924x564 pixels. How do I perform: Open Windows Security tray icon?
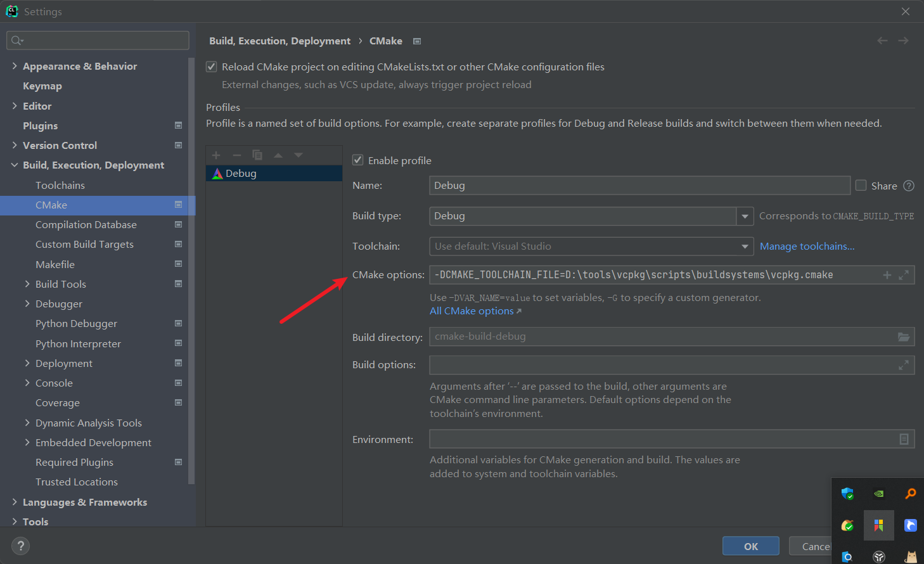847,494
